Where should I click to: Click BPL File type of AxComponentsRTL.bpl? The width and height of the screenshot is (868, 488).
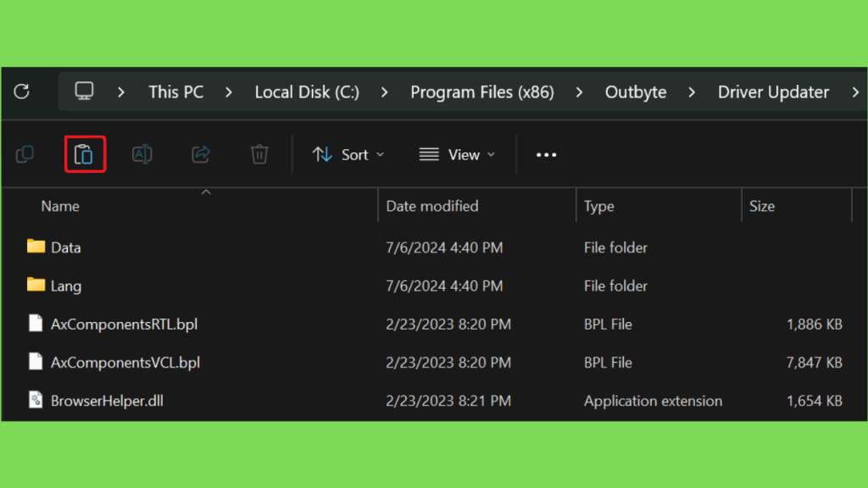(x=608, y=324)
